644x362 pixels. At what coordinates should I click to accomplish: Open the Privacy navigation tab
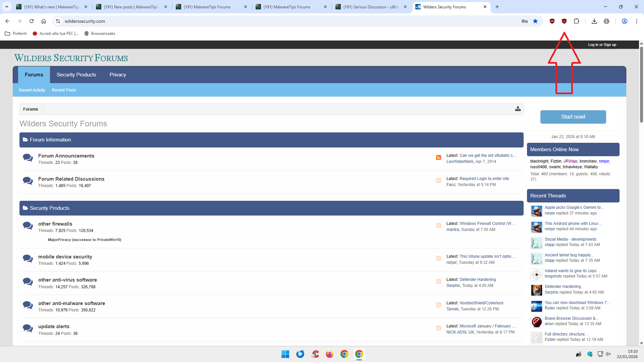[x=117, y=75]
